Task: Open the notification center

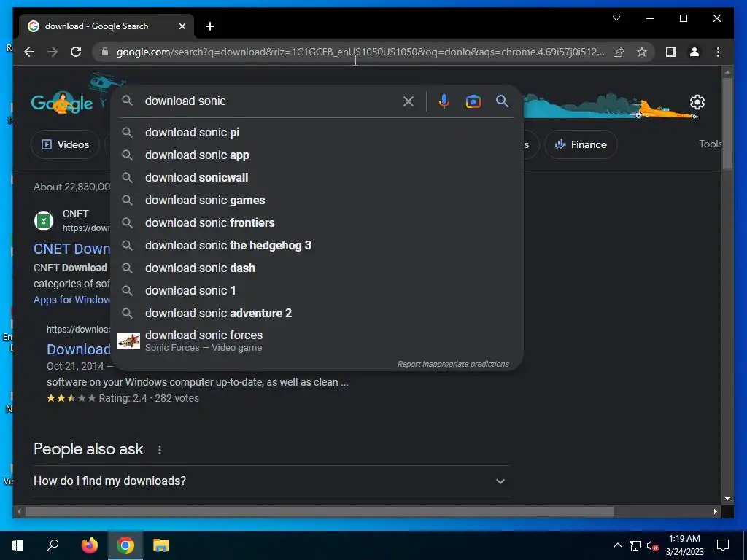Action: tap(723, 545)
